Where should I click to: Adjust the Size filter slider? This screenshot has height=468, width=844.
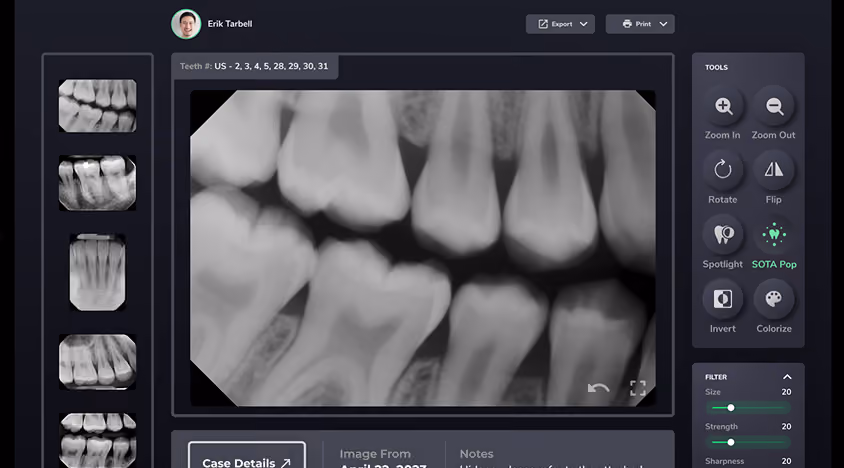(x=748, y=408)
